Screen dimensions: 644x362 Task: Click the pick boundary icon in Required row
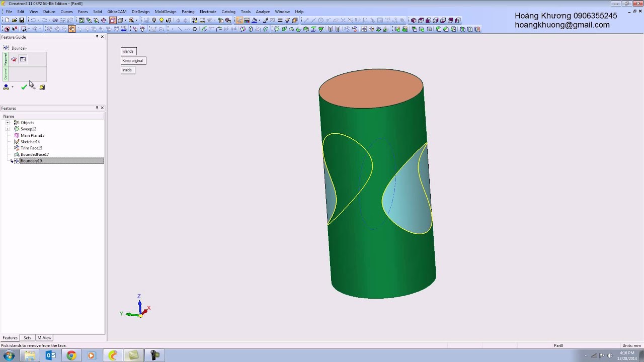point(14,59)
